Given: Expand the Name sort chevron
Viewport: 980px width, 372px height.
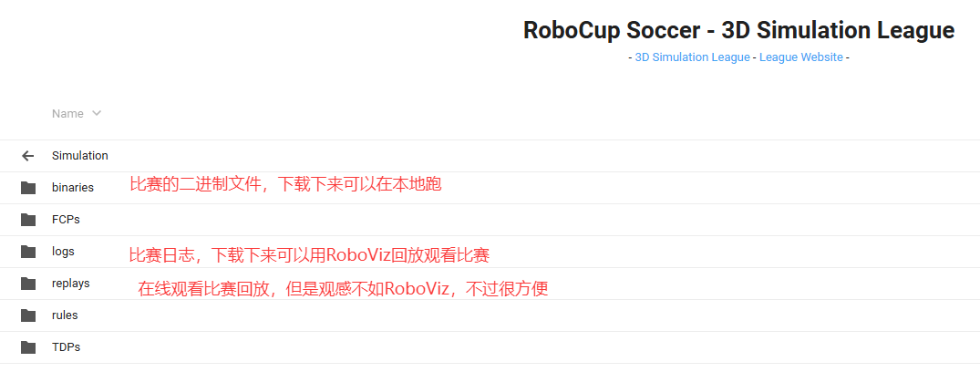Looking at the screenshot, I should click(x=97, y=114).
